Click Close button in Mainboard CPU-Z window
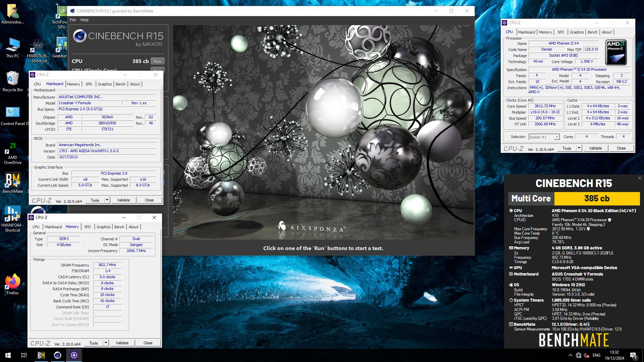644x362 pixels. 149,200
